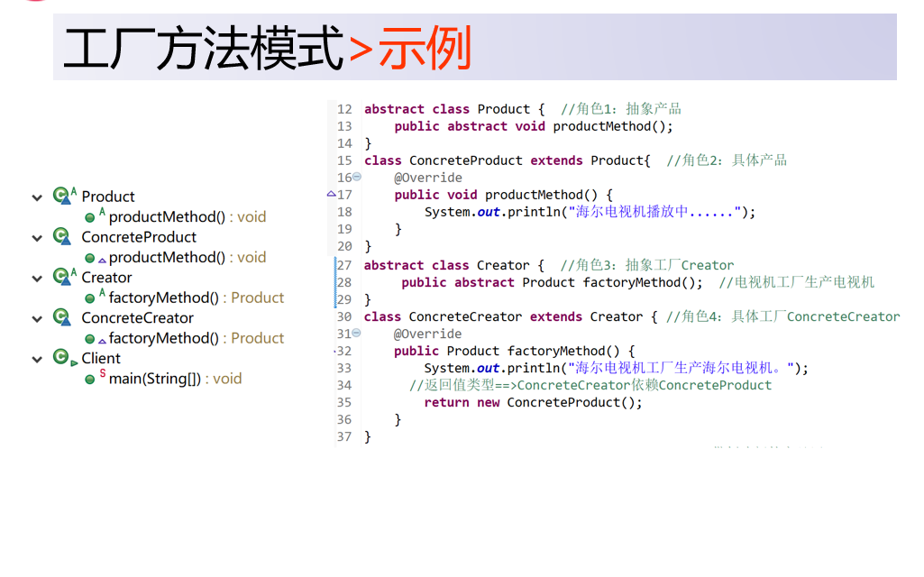924x577 pixels.
Task: Click the red 示例 title text
Action: [x=425, y=49]
